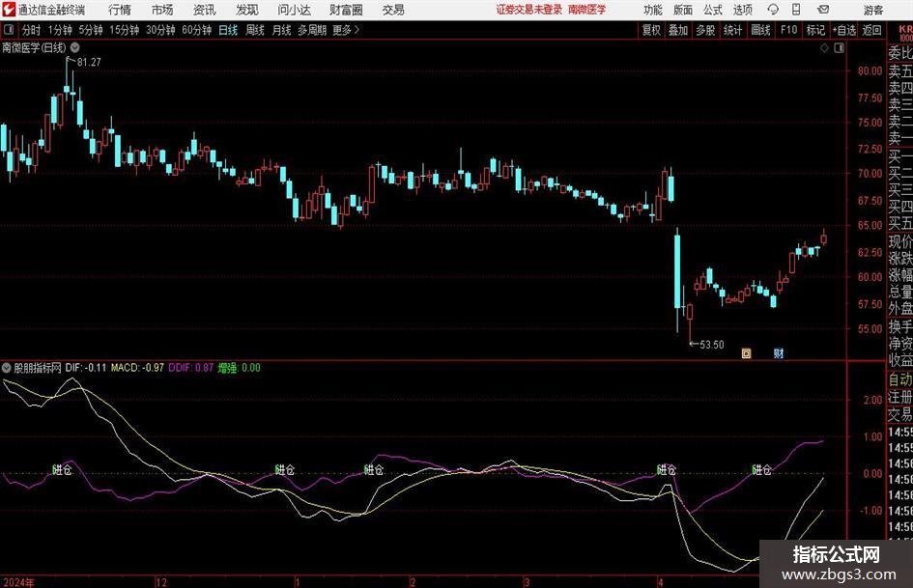Select the 画线 drawing tool button
This screenshot has height=588, width=913.
760,30
